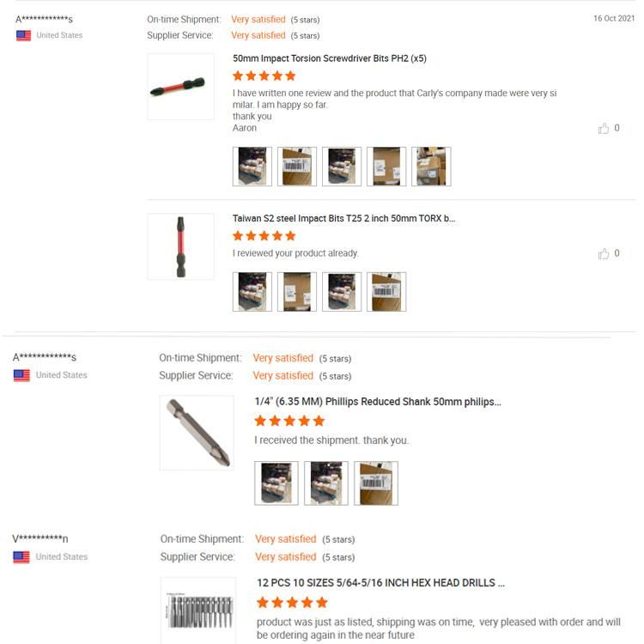Open the barcode photo in T25 TORX review
This screenshot has height=644, width=644.
pyautogui.click(x=386, y=292)
